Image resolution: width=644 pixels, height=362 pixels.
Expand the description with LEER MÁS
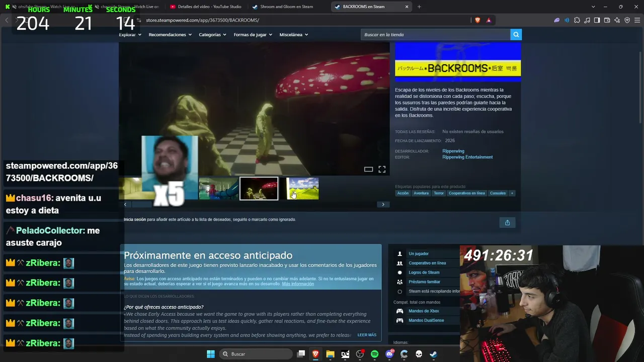click(x=367, y=335)
